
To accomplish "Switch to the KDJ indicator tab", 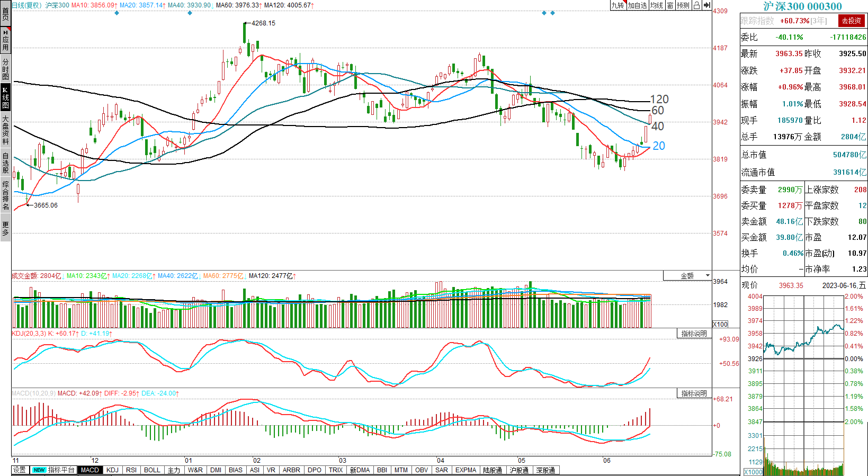I will pos(112,470).
